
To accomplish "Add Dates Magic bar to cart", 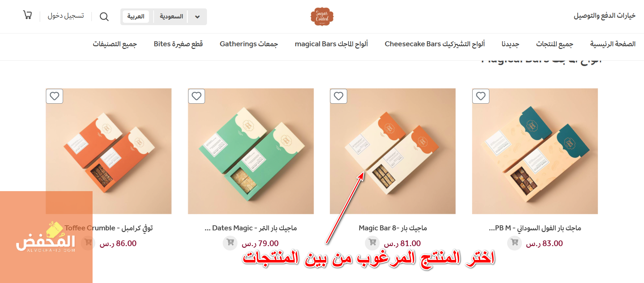I will 230,242.
